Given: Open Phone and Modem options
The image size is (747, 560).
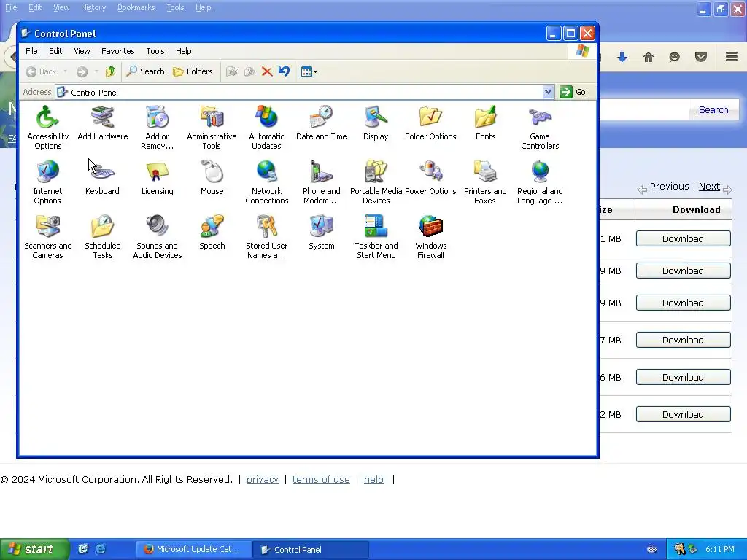Looking at the screenshot, I should [321, 182].
